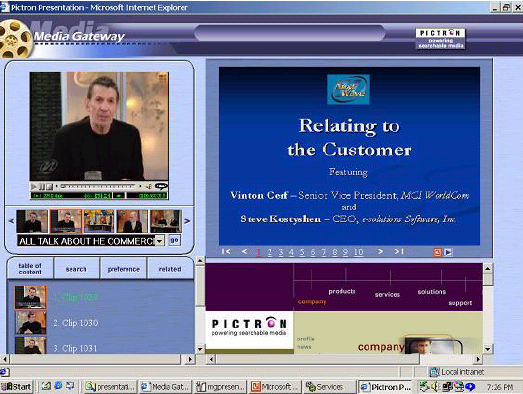The height and width of the screenshot is (394, 523).
Task: Click the video seek slider bar
Action: 98,186
